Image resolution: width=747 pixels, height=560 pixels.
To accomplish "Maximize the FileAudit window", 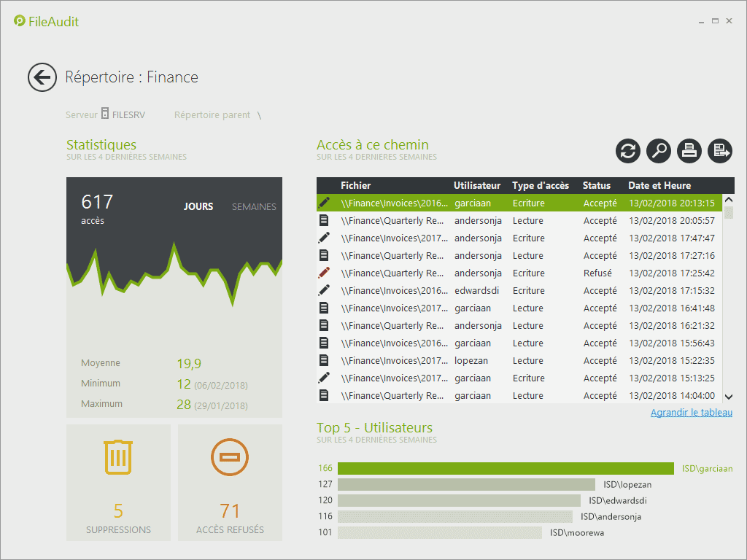I will click(x=715, y=21).
